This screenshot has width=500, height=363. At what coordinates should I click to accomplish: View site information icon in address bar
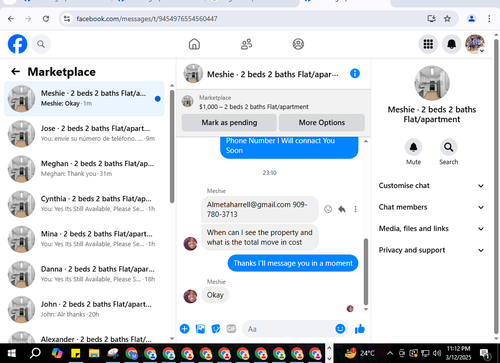click(67, 19)
